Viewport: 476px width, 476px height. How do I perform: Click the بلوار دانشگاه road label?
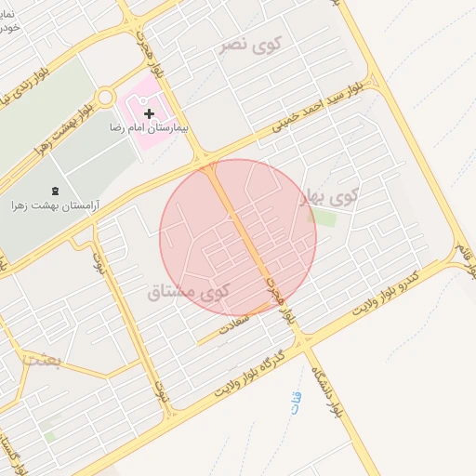[328, 392]
